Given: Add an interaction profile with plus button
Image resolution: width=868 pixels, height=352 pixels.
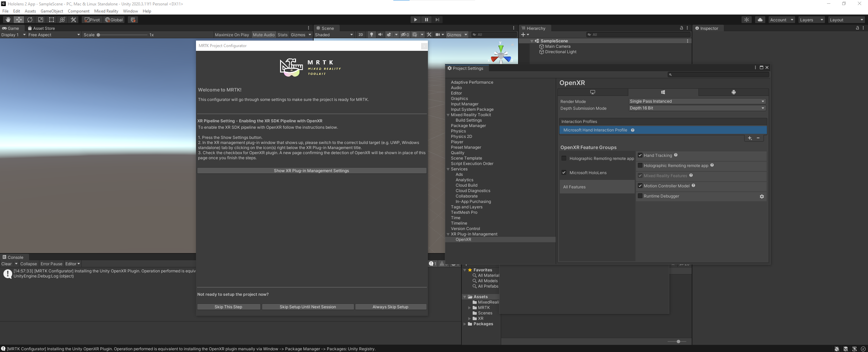Looking at the screenshot, I should click(750, 138).
